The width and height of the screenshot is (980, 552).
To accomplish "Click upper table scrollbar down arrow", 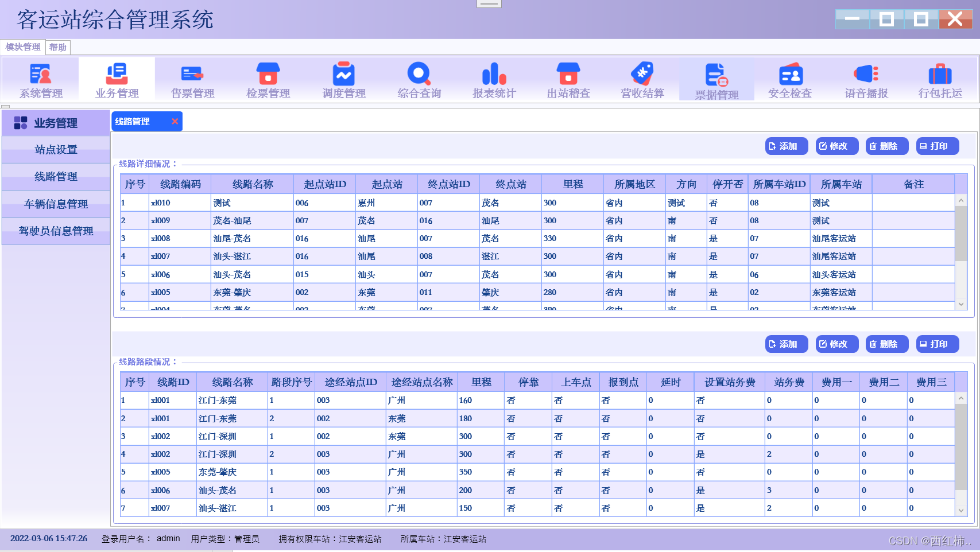I will tap(961, 304).
